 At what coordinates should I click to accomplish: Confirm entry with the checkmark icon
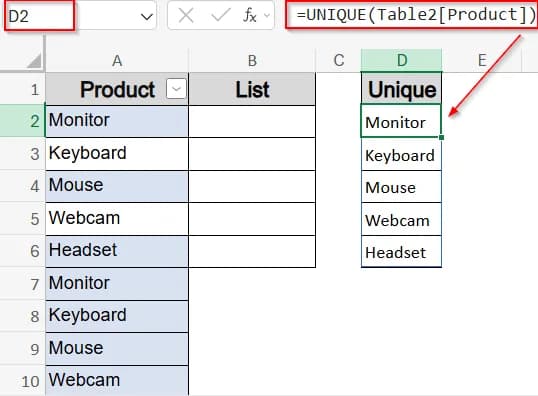tap(221, 15)
